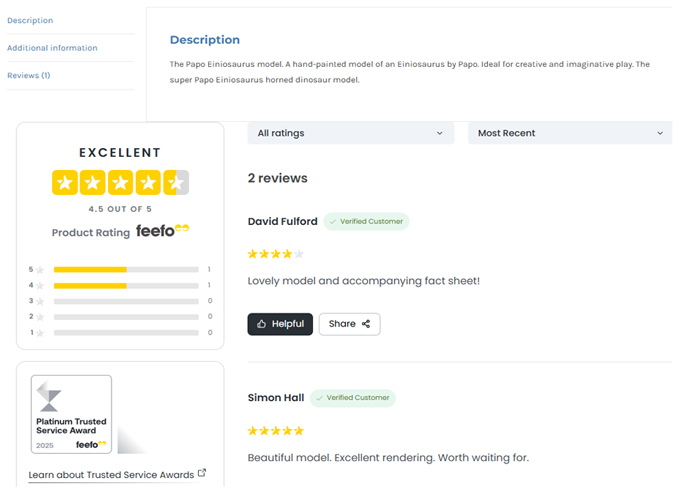Click the share icon beside Share text
The height and width of the screenshot is (493, 680).
(366, 324)
